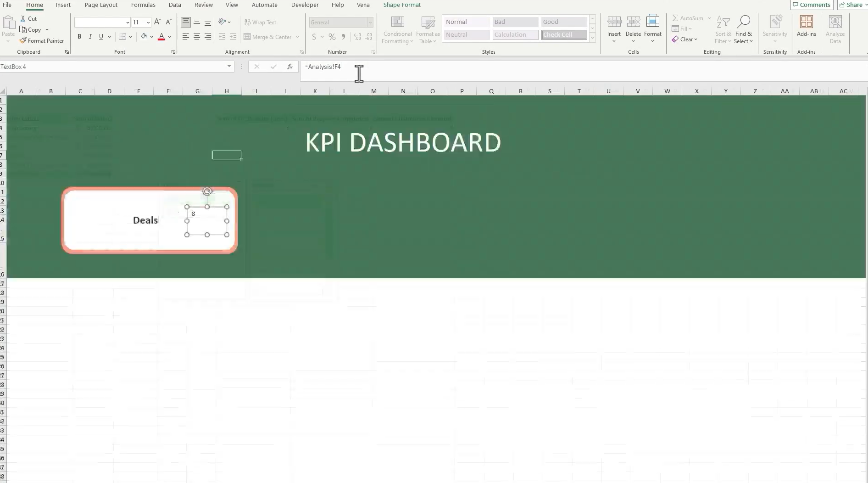Toggle bold formatting
The height and width of the screenshot is (483, 868).
point(79,36)
